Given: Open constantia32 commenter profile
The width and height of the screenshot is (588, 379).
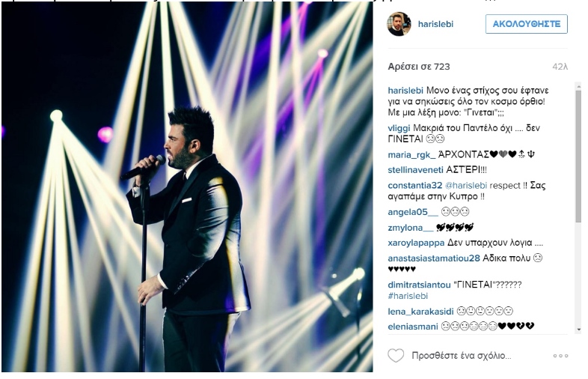Looking at the screenshot, I should point(414,186).
